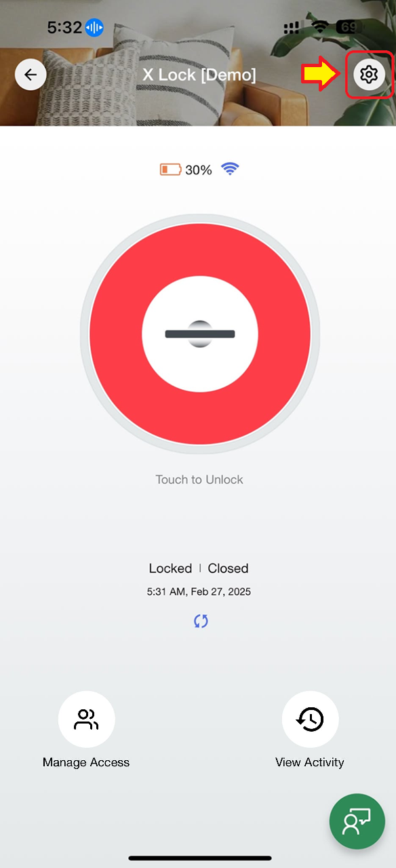Tap the low battery indicator icon

171,170
